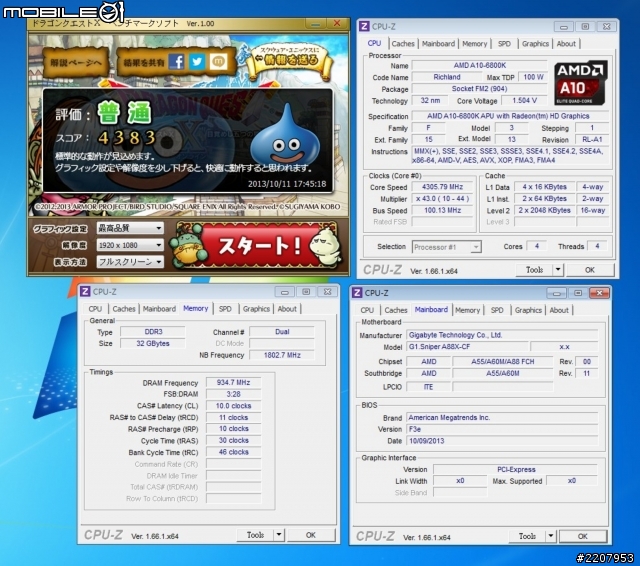This screenshot has width=640, height=566.
Task: Open Memory tab in top CPU-Z window
Action: pos(474,44)
